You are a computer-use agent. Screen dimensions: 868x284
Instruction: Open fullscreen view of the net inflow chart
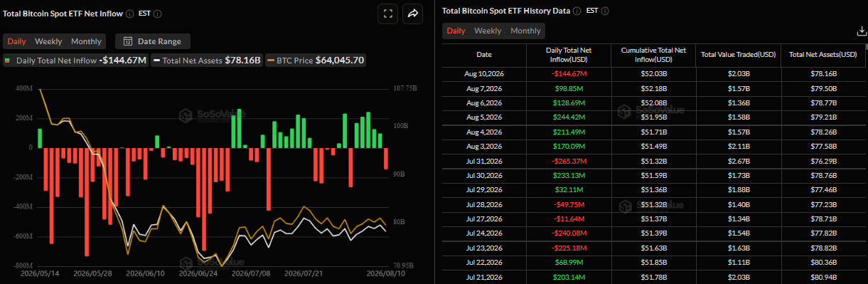[387, 13]
